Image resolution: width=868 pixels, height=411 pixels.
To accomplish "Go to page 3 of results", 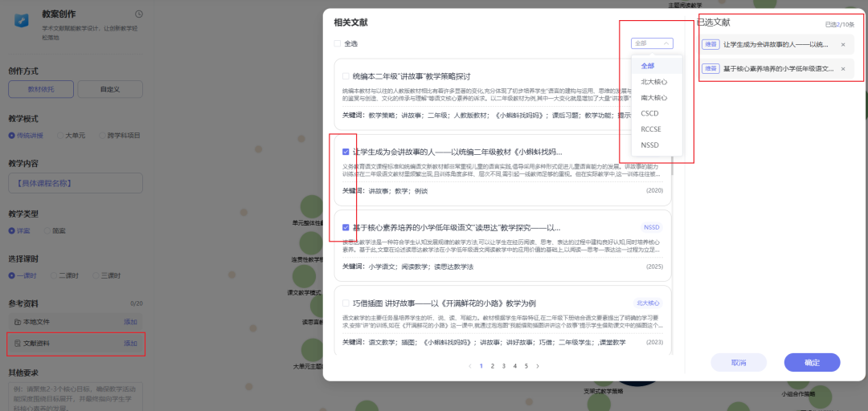I will (504, 365).
